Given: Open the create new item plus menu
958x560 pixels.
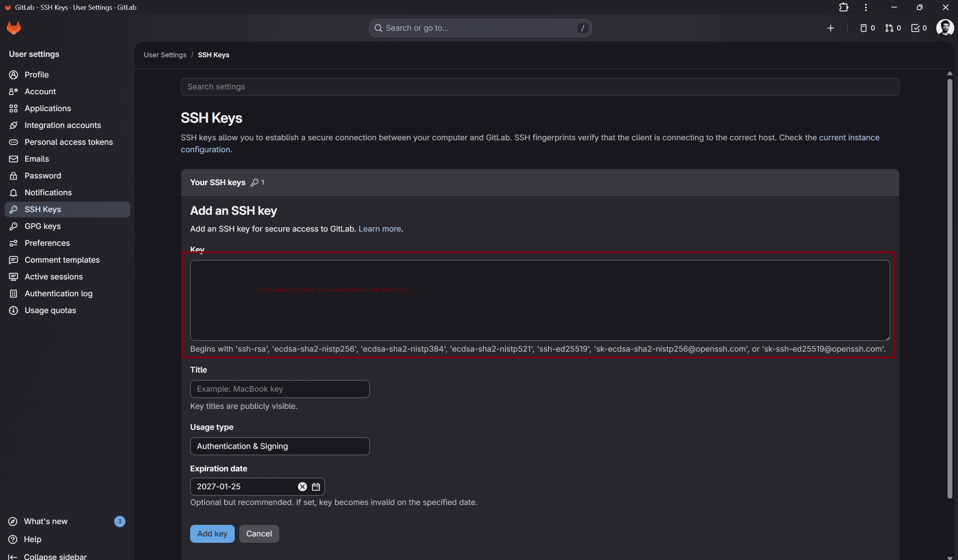Looking at the screenshot, I should pos(831,28).
